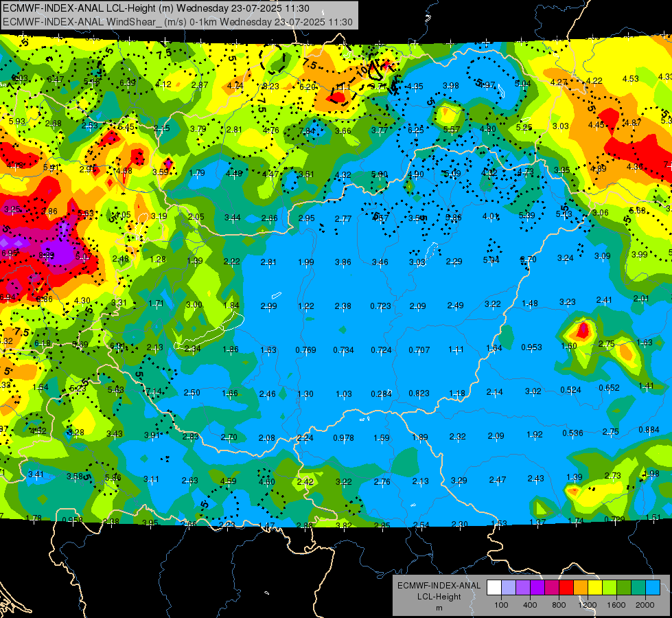This screenshot has height=618, width=672.
Task: Click the wind shear value '1.30'
Action: [x=305, y=393]
